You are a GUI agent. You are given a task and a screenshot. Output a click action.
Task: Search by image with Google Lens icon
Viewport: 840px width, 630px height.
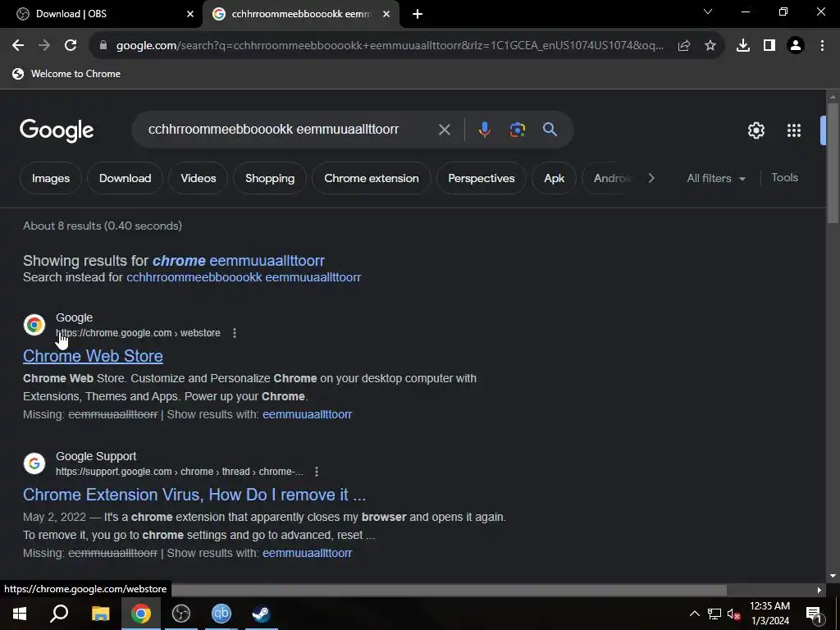(x=517, y=130)
